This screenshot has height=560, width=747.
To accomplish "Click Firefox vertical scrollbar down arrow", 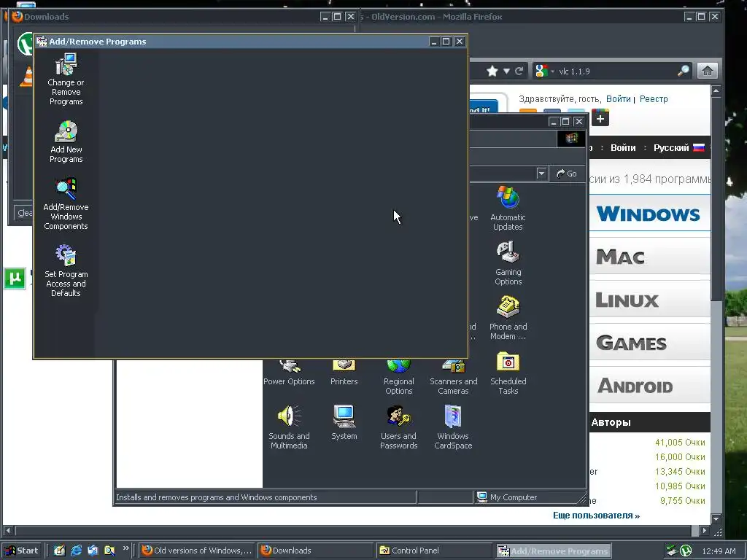I will 716,518.
